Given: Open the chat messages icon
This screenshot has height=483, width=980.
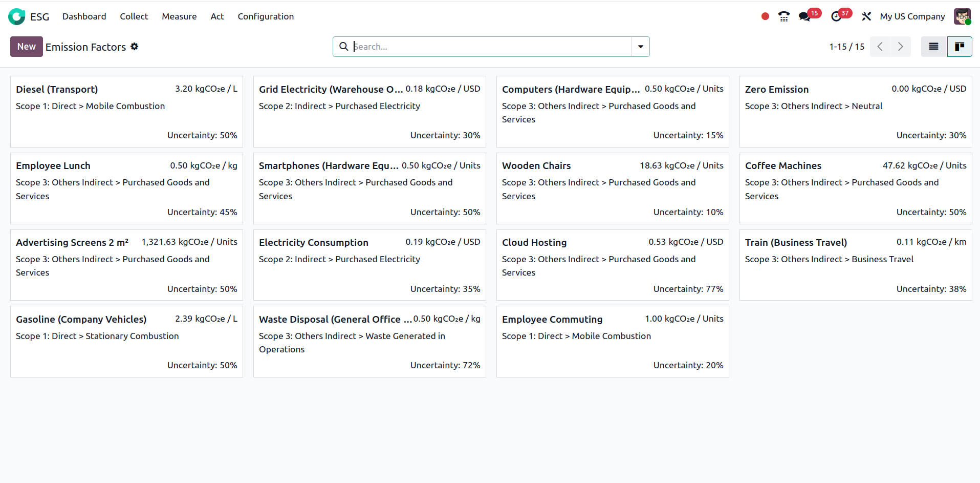Looking at the screenshot, I should pyautogui.click(x=804, y=16).
